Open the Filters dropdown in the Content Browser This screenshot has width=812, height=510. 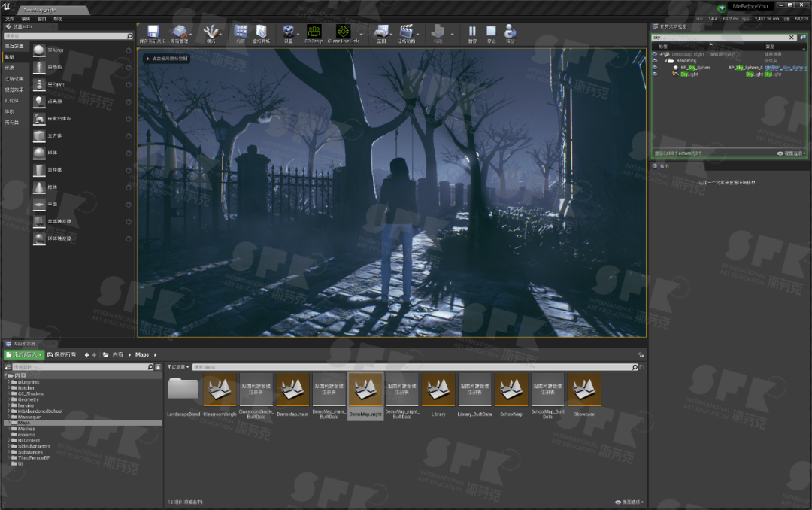tap(178, 367)
